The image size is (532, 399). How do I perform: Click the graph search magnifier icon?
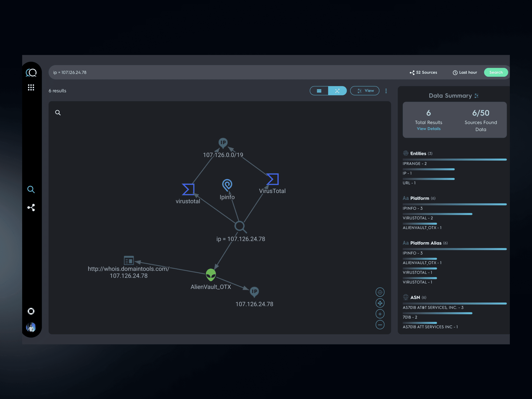click(58, 113)
